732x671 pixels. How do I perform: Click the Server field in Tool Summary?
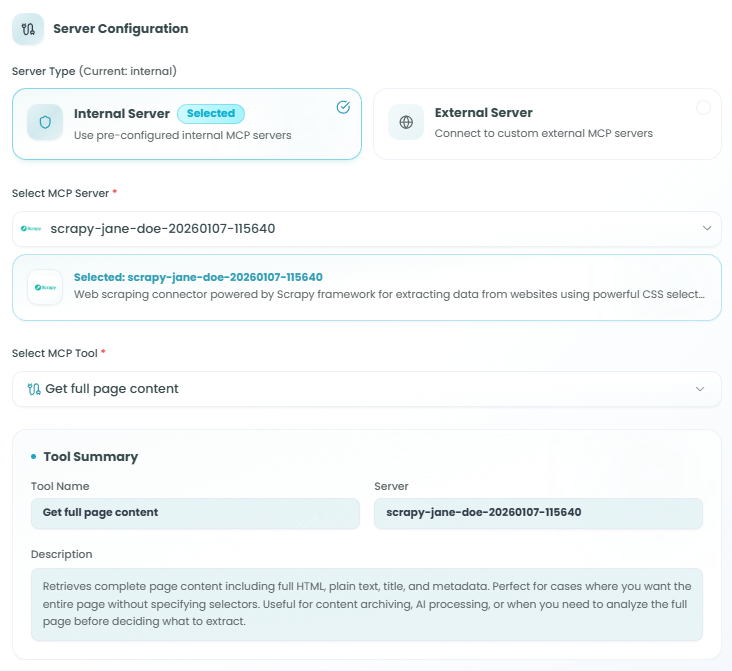tap(538, 513)
